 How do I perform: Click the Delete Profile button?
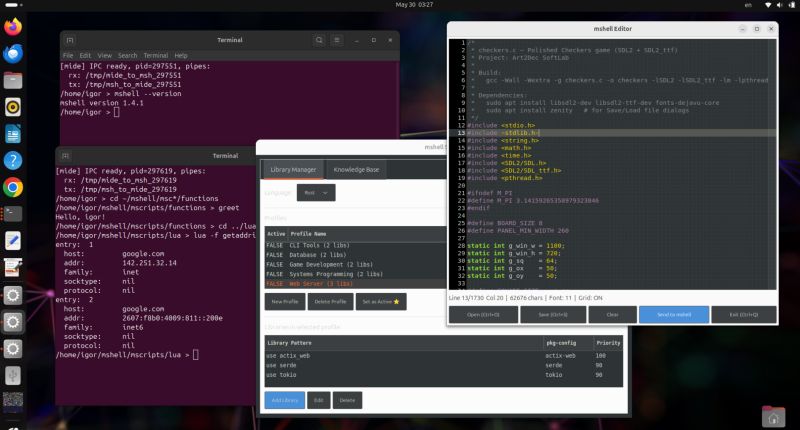pos(330,301)
